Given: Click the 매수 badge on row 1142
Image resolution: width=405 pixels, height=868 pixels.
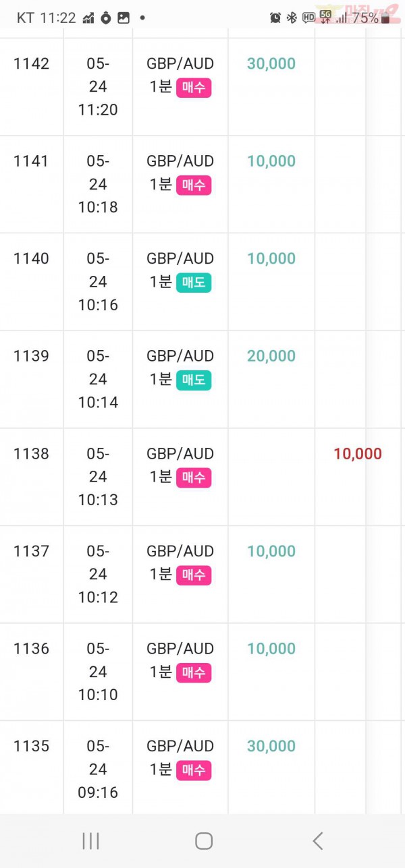Looking at the screenshot, I should (x=194, y=88).
